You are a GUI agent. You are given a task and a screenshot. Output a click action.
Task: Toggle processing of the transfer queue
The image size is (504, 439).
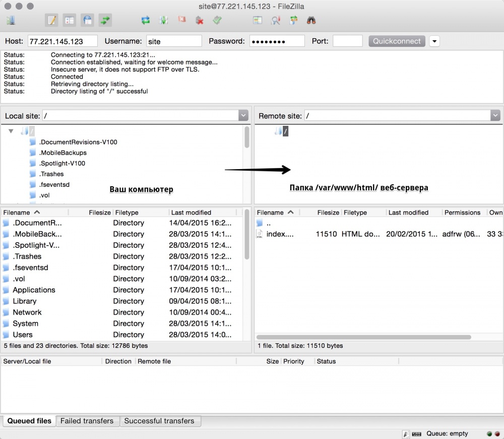click(x=164, y=21)
